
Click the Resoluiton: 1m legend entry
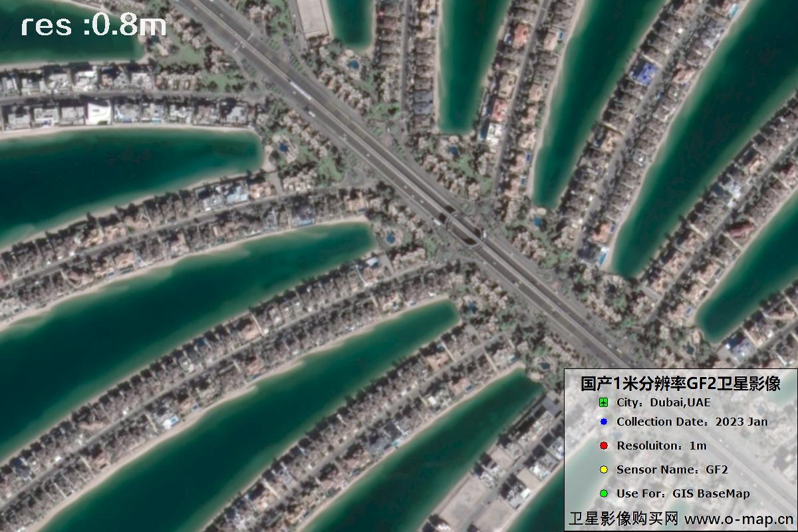(x=662, y=446)
